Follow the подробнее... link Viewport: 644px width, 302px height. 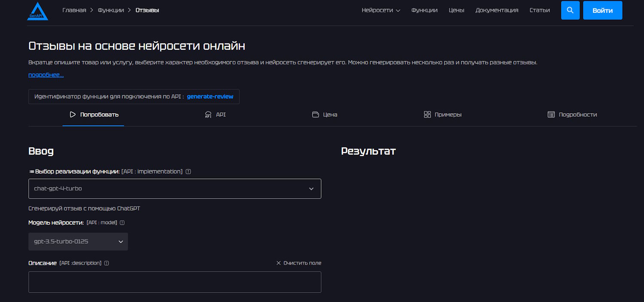pos(46,75)
